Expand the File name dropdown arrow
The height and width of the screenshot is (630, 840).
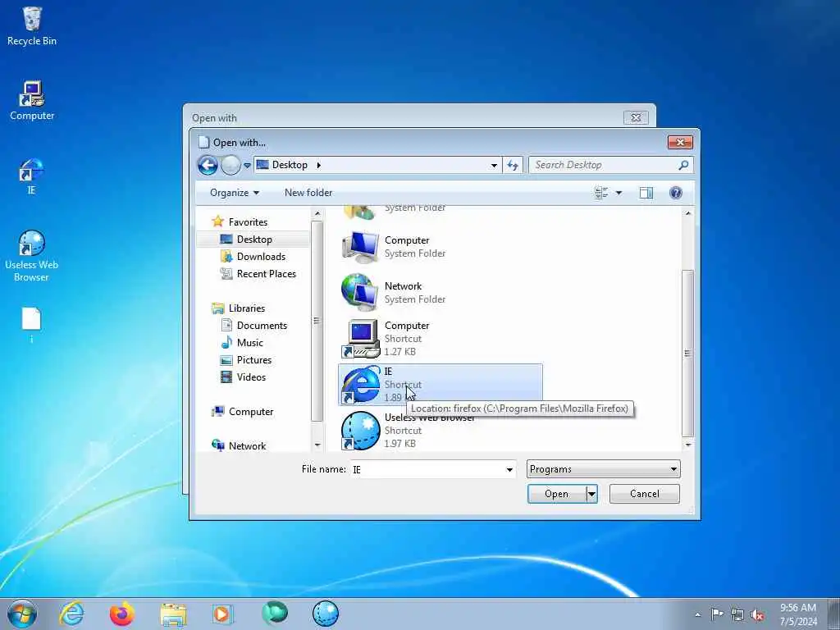509,469
